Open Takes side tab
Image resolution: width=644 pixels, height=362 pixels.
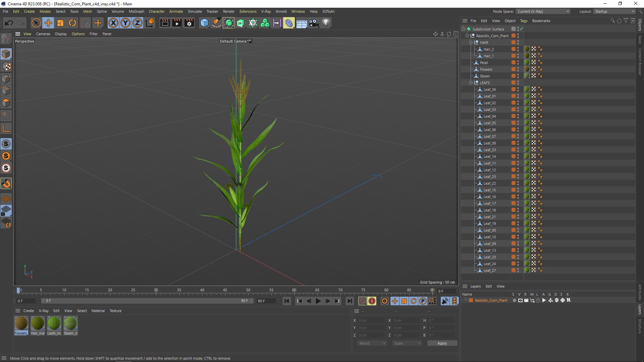coord(640,39)
